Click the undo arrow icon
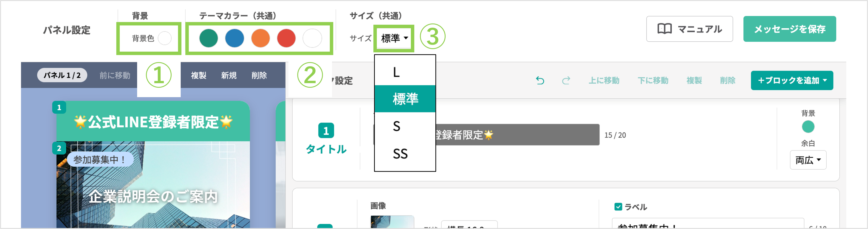The image size is (868, 229). point(540,80)
